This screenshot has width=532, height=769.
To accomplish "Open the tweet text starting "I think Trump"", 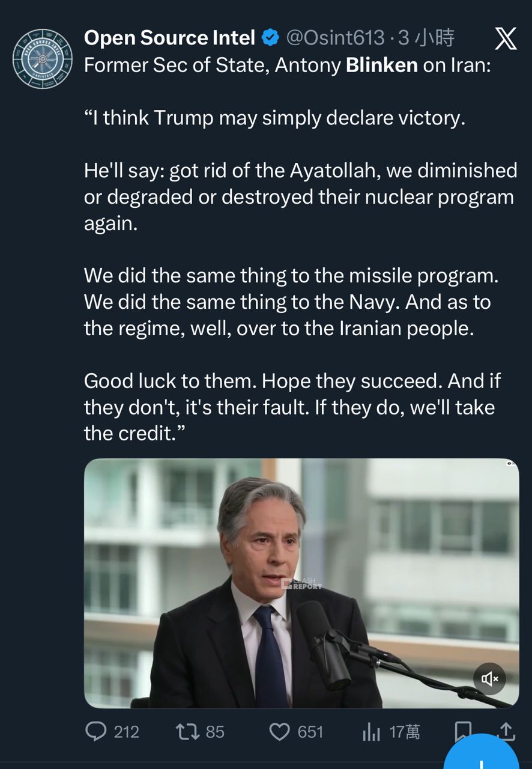I will (274, 118).
